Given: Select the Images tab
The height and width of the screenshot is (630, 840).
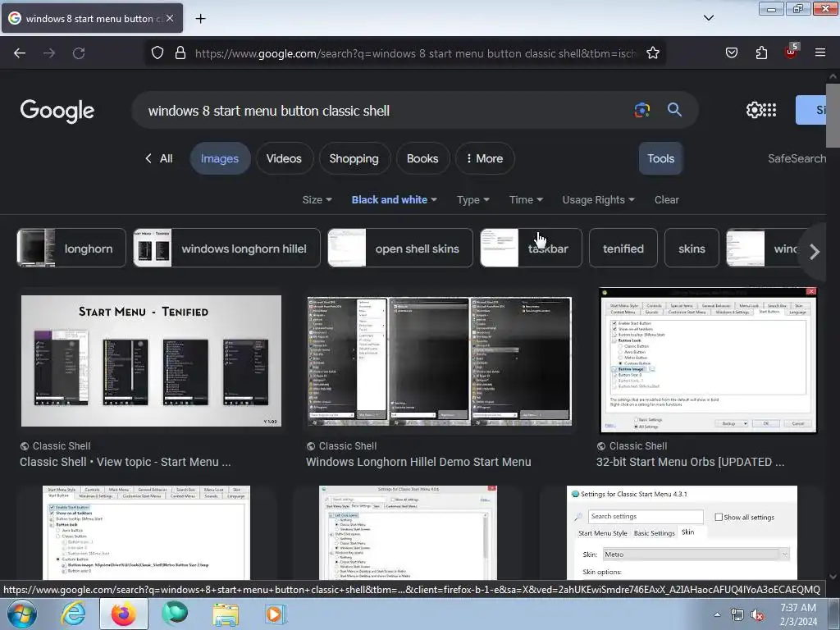Looking at the screenshot, I should (x=220, y=158).
